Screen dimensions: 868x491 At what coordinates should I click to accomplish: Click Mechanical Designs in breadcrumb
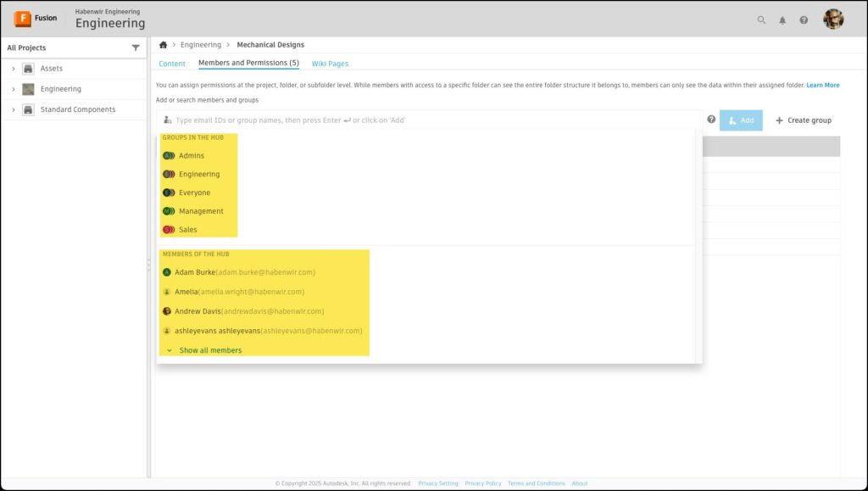point(270,45)
